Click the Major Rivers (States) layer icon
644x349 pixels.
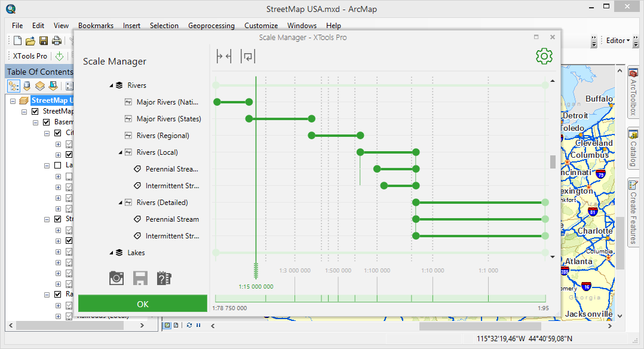tap(128, 119)
